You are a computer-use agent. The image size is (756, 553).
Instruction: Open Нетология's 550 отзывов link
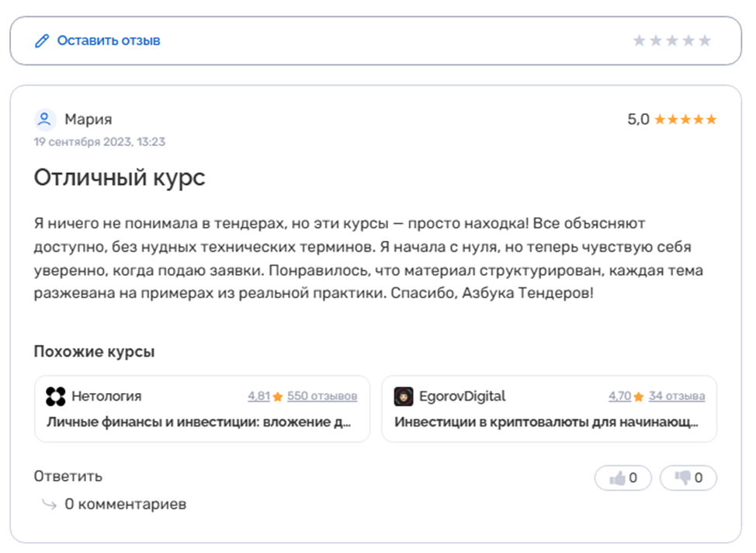point(322,396)
